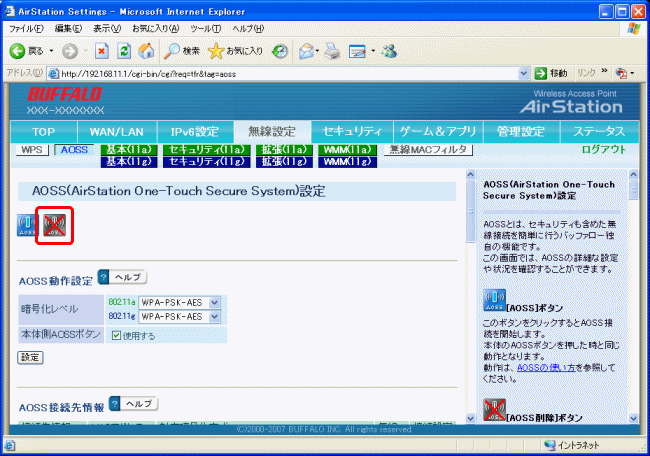Click the page icon in status bar
This screenshot has height=456, width=650.
(10, 446)
